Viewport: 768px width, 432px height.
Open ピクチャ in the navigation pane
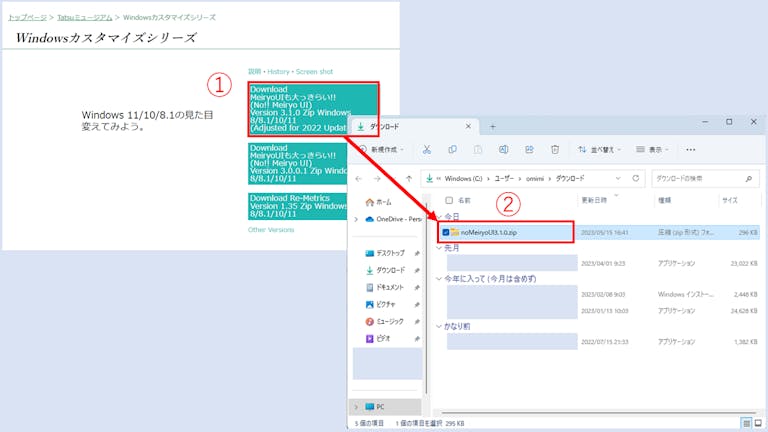click(381, 305)
